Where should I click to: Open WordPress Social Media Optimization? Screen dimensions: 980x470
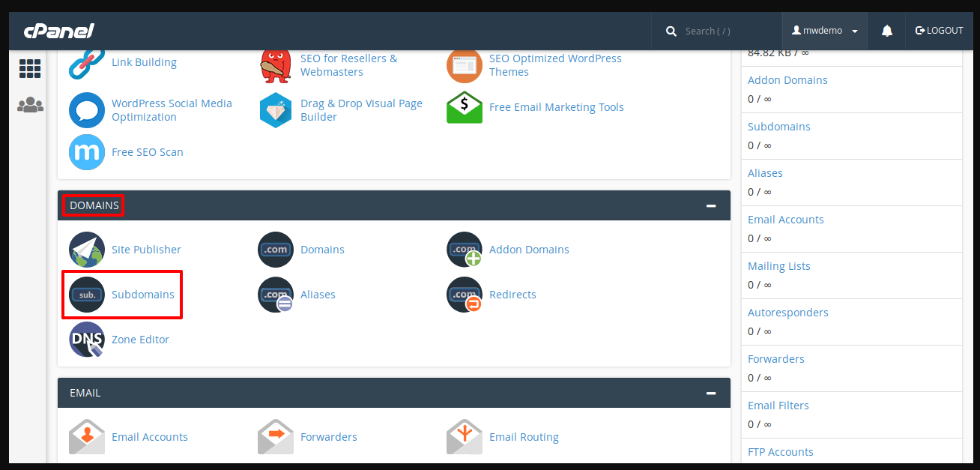click(172, 109)
